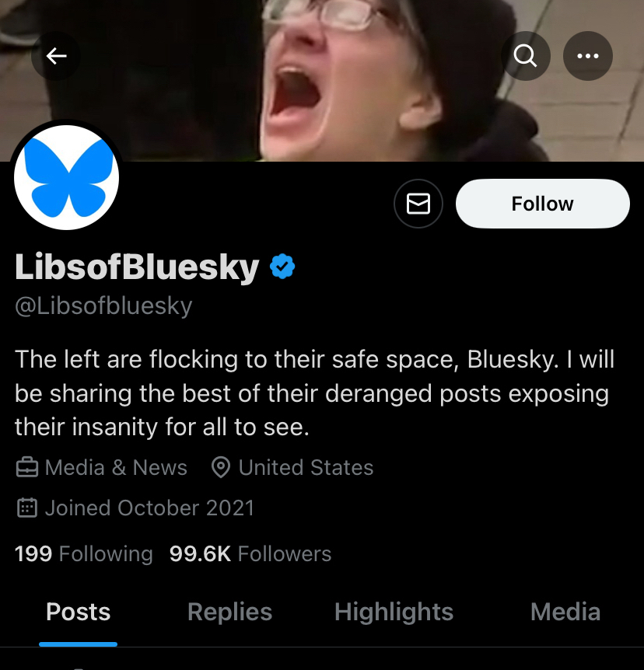Follow the LibsofBluesky account
644x670 pixels.
coord(543,204)
